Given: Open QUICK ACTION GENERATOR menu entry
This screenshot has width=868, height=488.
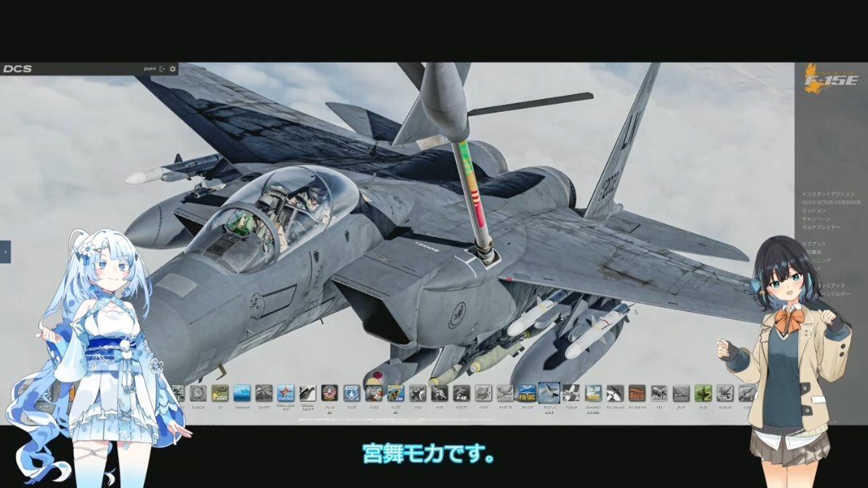Looking at the screenshot, I should (x=831, y=203).
